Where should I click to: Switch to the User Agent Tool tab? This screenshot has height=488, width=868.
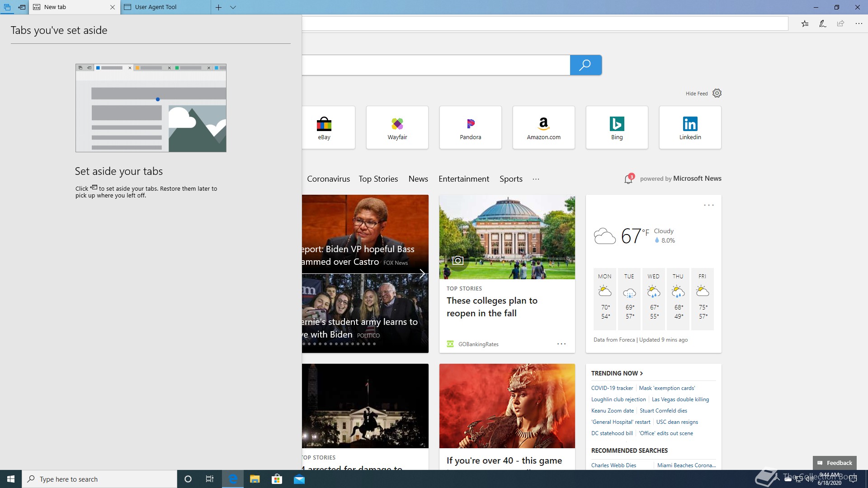pyautogui.click(x=165, y=7)
